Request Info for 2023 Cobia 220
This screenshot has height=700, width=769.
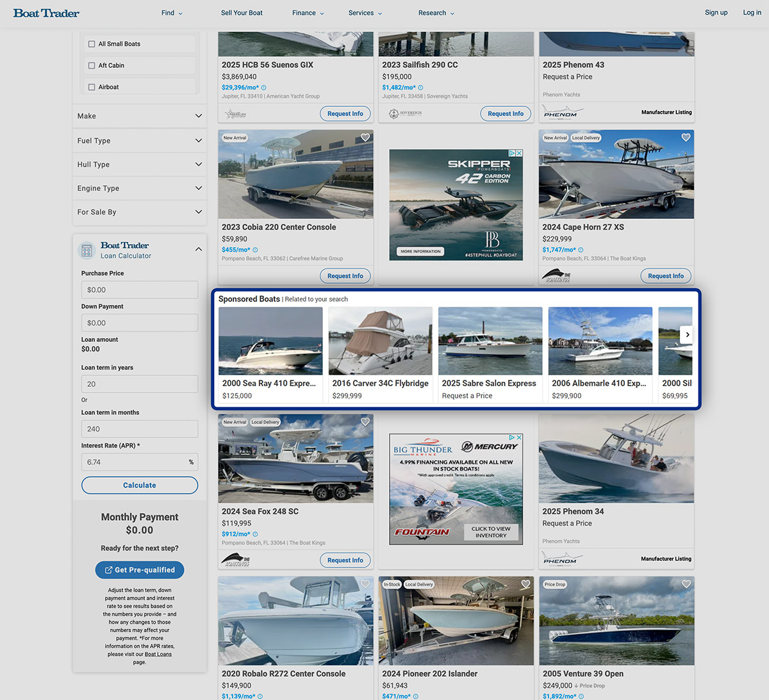[345, 276]
